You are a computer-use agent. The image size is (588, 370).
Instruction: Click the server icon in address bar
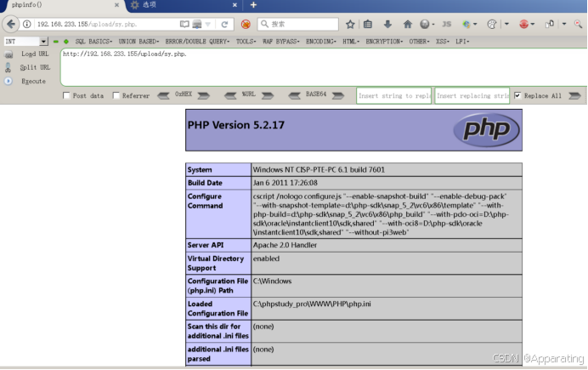click(x=197, y=24)
